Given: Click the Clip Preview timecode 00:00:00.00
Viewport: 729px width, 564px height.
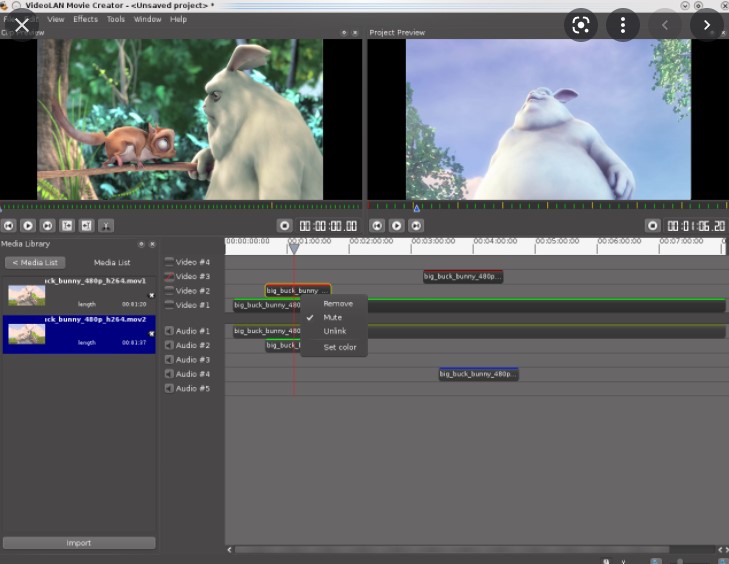Looking at the screenshot, I should click(328, 226).
